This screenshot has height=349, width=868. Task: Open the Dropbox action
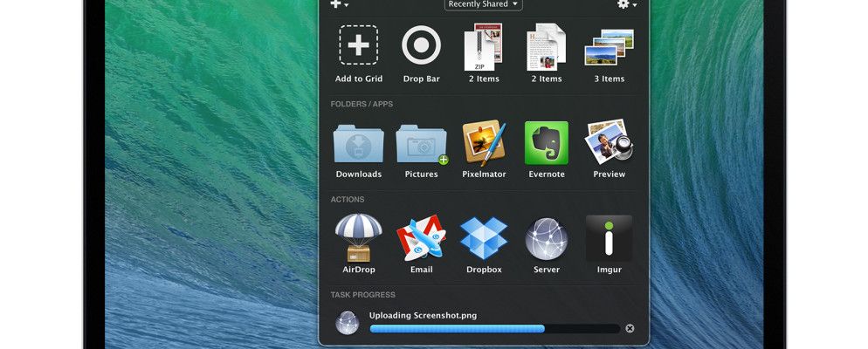484,237
